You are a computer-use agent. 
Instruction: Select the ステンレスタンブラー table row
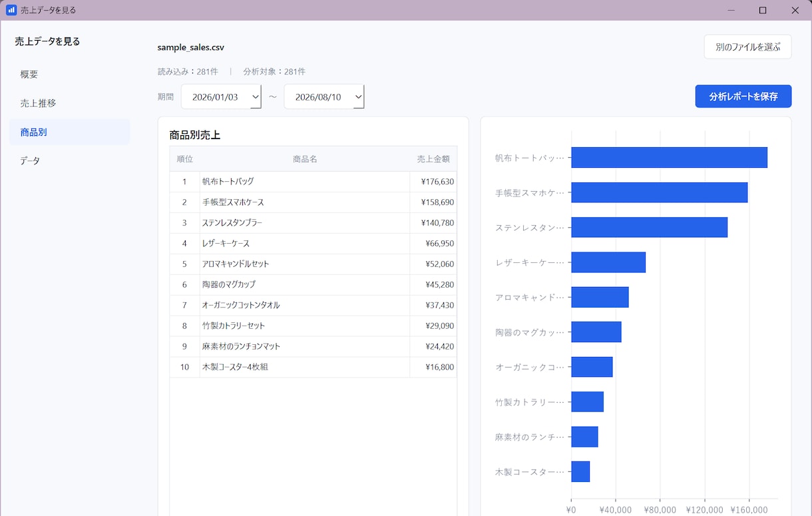point(313,223)
